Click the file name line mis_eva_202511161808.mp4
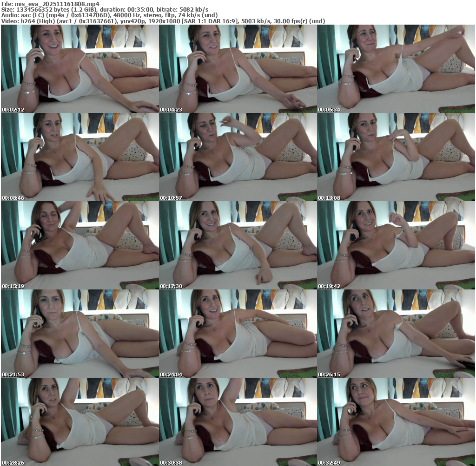This screenshot has width=476, height=466. pos(50,4)
